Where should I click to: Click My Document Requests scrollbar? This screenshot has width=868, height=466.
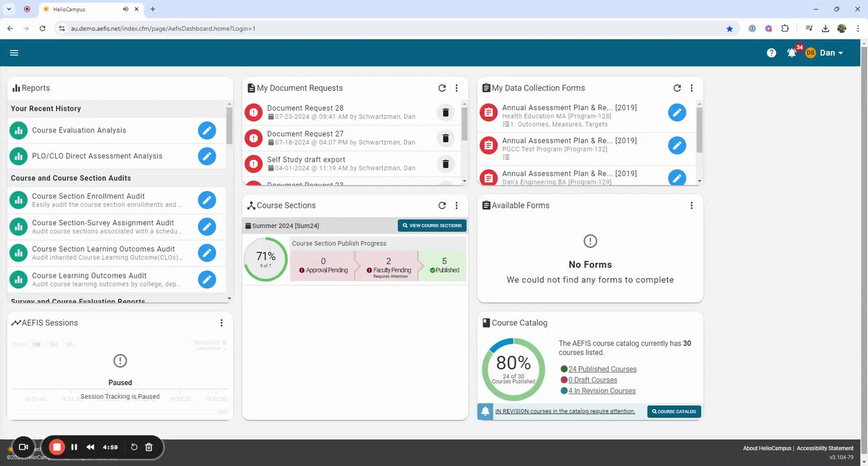click(464, 123)
